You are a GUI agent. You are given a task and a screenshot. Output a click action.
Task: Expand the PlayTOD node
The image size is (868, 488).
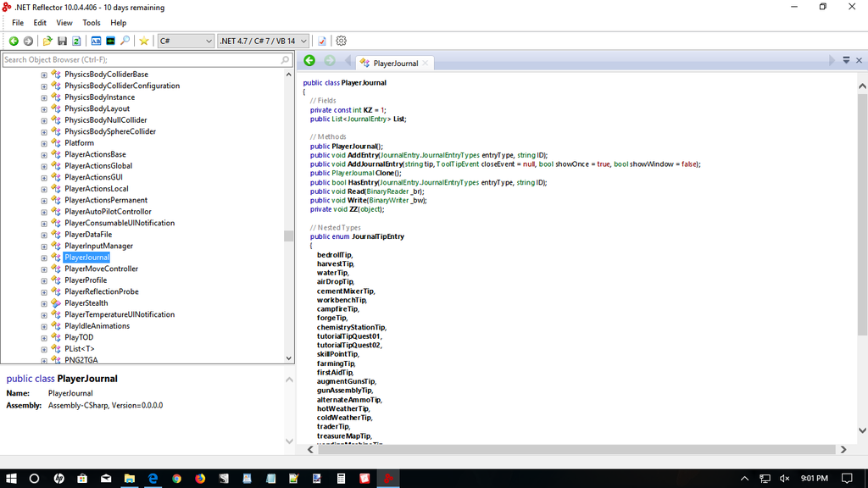[44, 337]
